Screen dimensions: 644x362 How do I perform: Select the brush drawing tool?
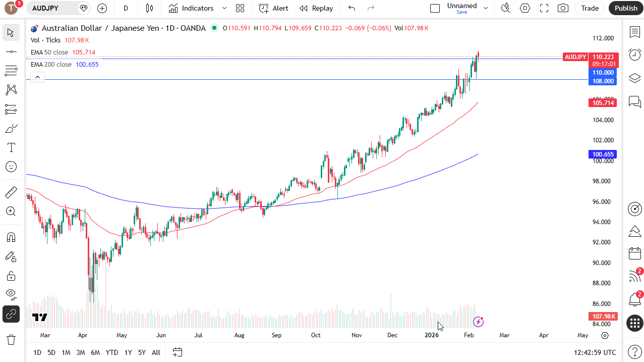11,128
